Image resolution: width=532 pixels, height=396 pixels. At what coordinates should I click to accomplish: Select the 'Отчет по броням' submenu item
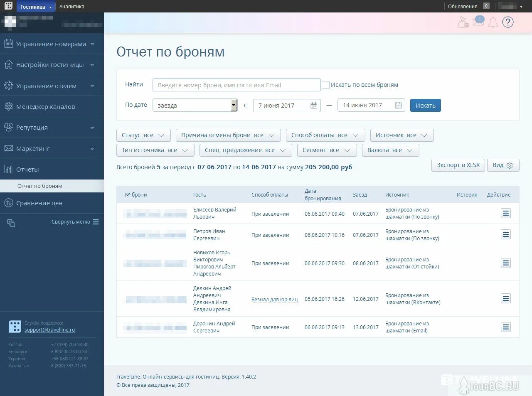pos(52,186)
